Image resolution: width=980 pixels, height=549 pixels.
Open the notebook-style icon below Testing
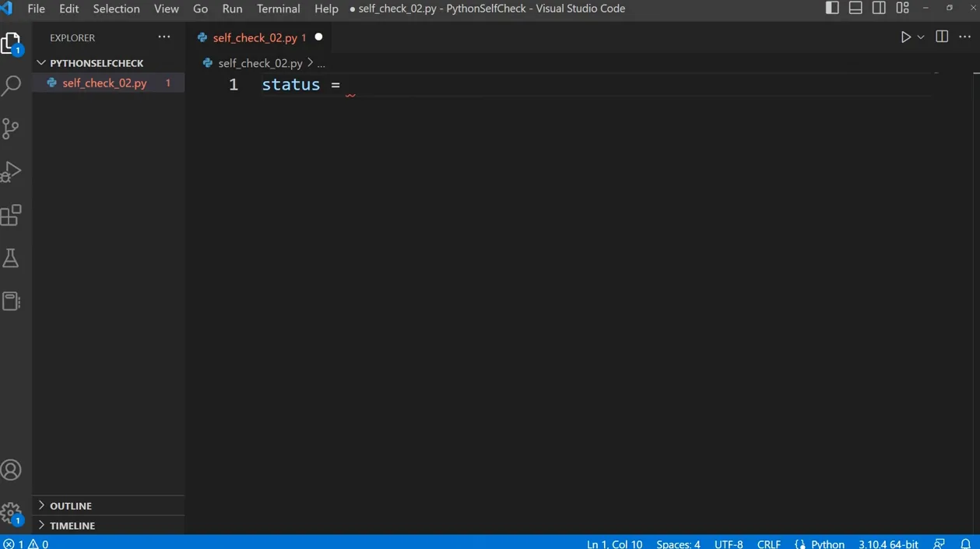tap(11, 301)
